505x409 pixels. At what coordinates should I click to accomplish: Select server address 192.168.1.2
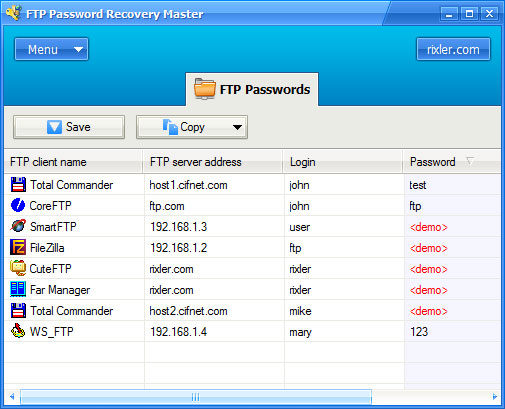[x=179, y=248]
